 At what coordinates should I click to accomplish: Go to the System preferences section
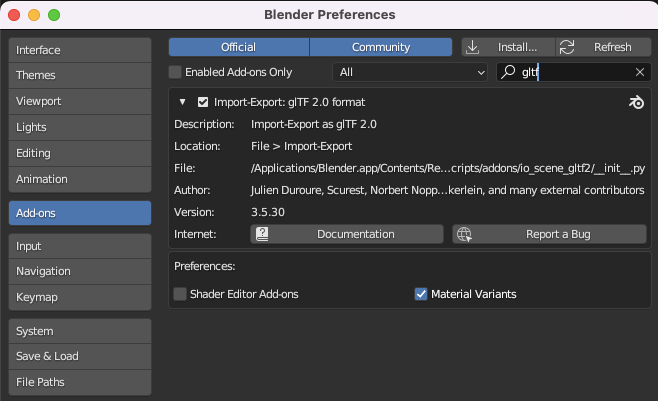[80, 331]
